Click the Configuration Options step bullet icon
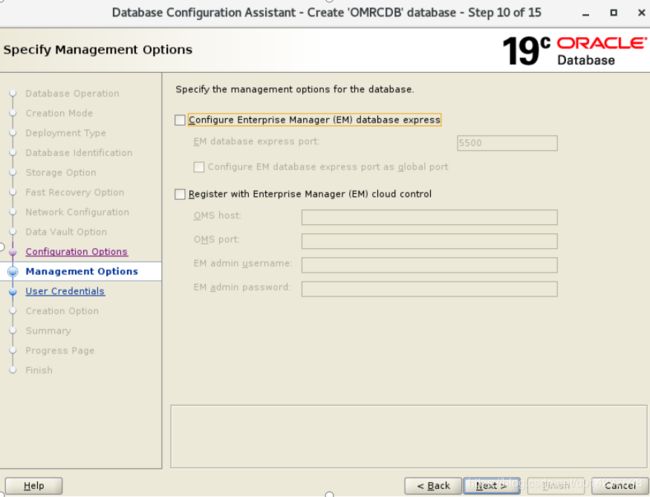 pyautogui.click(x=13, y=252)
